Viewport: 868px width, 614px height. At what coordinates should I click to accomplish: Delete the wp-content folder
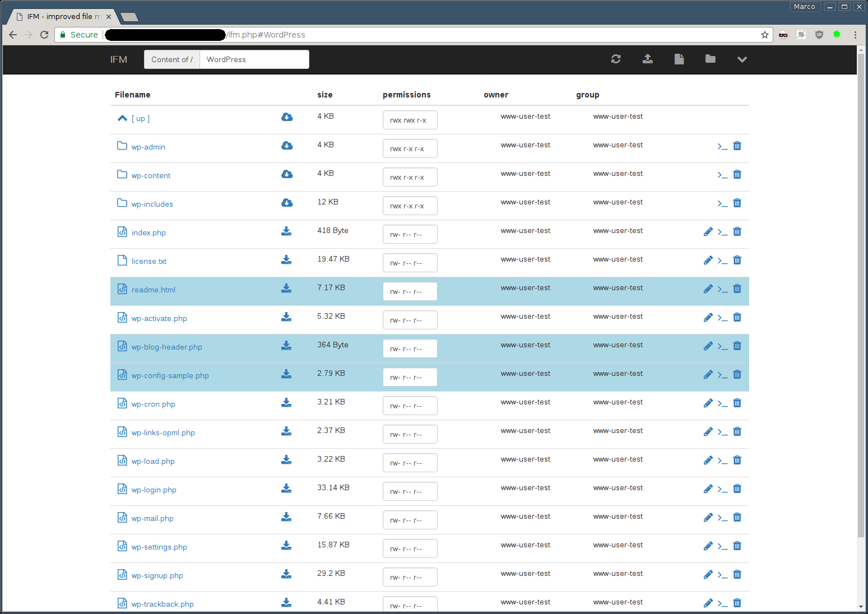click(x=737, y=175)
